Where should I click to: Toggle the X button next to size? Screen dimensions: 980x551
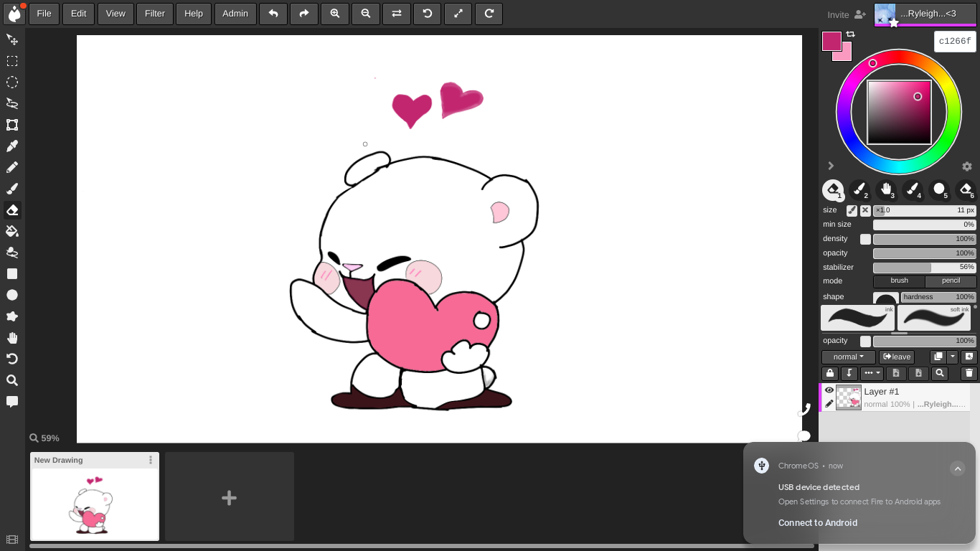pos(865,210)
